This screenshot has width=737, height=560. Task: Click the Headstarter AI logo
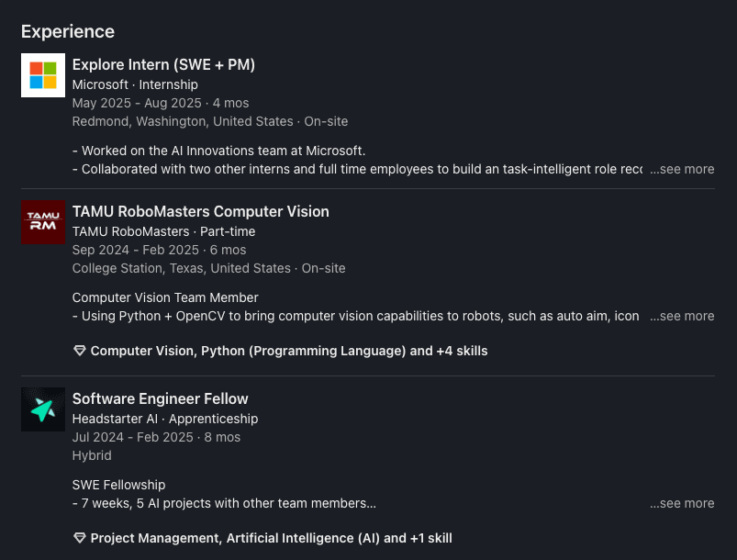(x=43, y=409)
